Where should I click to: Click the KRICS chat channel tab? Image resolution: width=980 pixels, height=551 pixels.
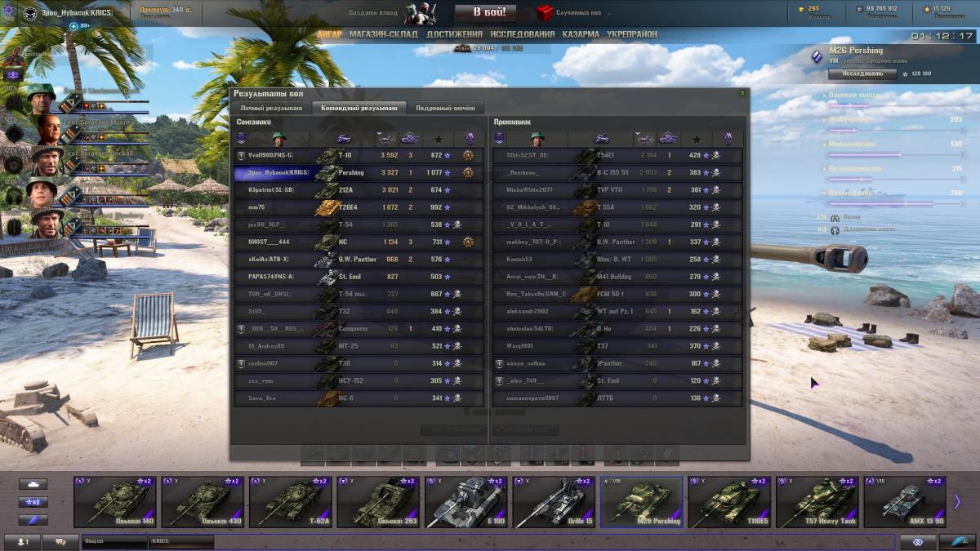point(180,541)
